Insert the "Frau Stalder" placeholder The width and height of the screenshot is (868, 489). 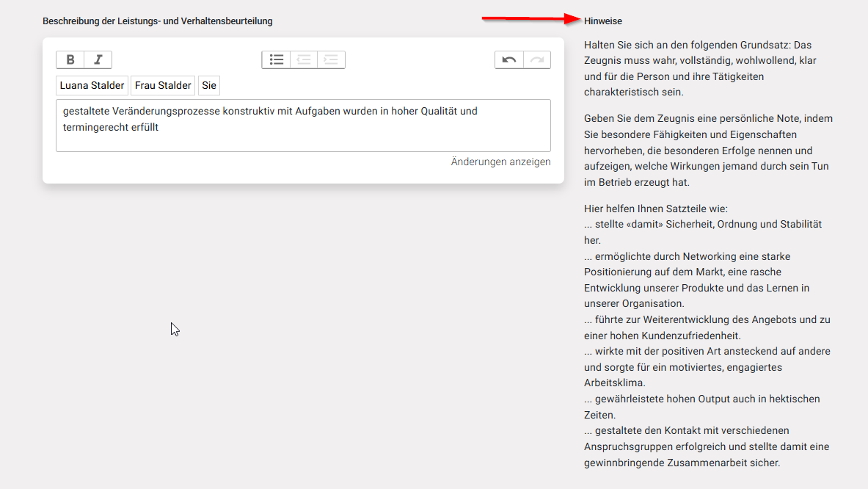(162, 85)
